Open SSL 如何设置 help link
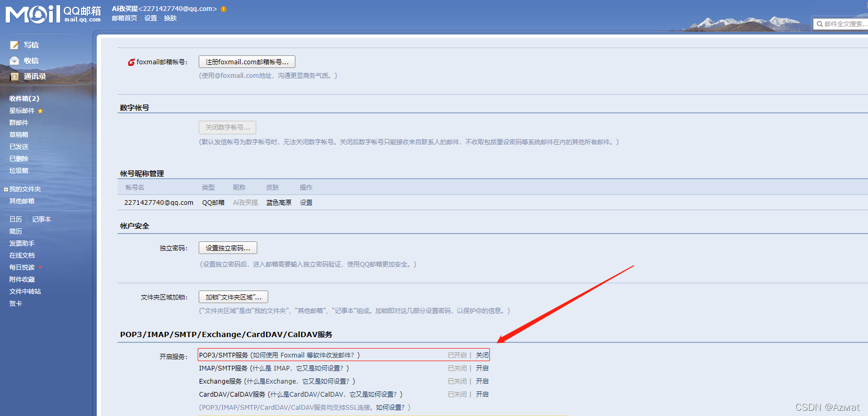This screenshot has height=416, width=868. [390, 408]
